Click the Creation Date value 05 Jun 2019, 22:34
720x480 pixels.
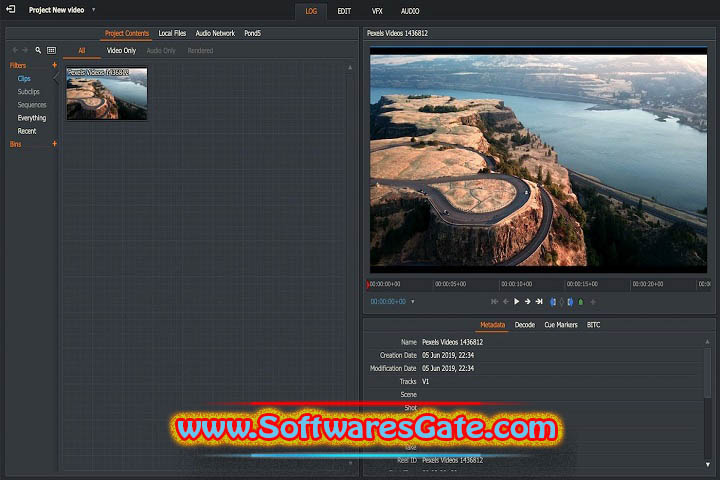point(448,355)
